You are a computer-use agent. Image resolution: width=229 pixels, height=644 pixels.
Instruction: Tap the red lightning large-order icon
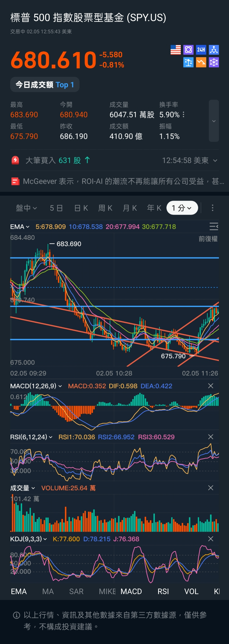pyautogui.click(x=15, y=160)
